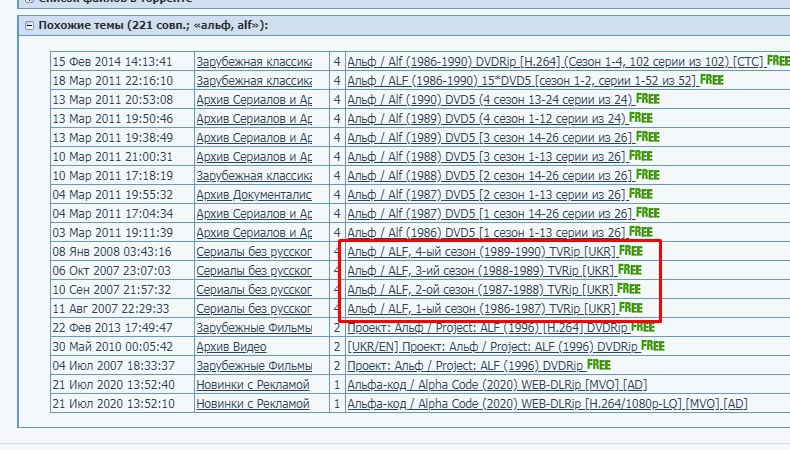Click the date 15 Фев 2014 14:13:41
790x450 pixels.
point(112,61)
